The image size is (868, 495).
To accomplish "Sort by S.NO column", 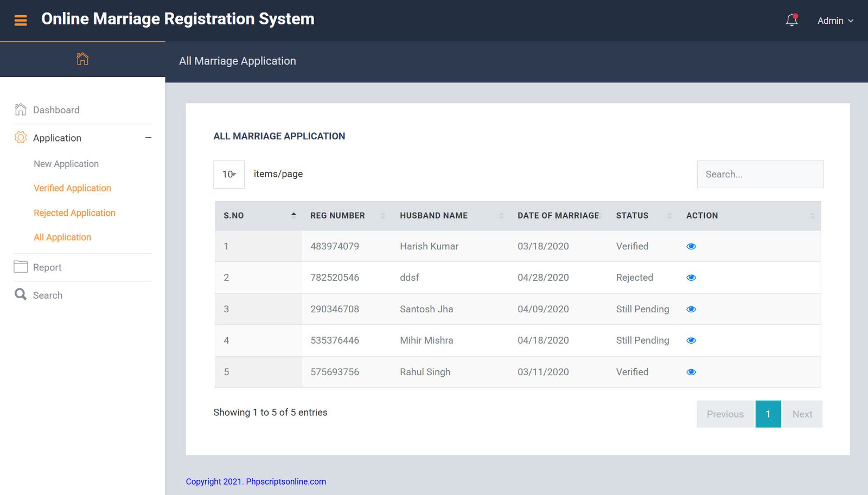I will 258,216.
